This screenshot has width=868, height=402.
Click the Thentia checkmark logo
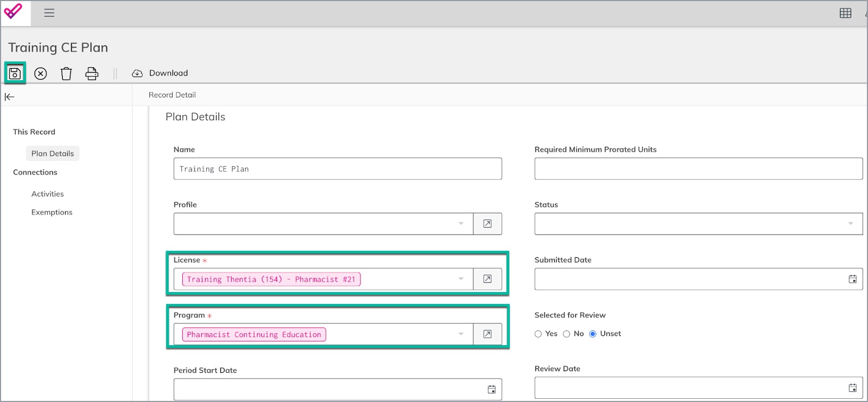tap(13, 11)
